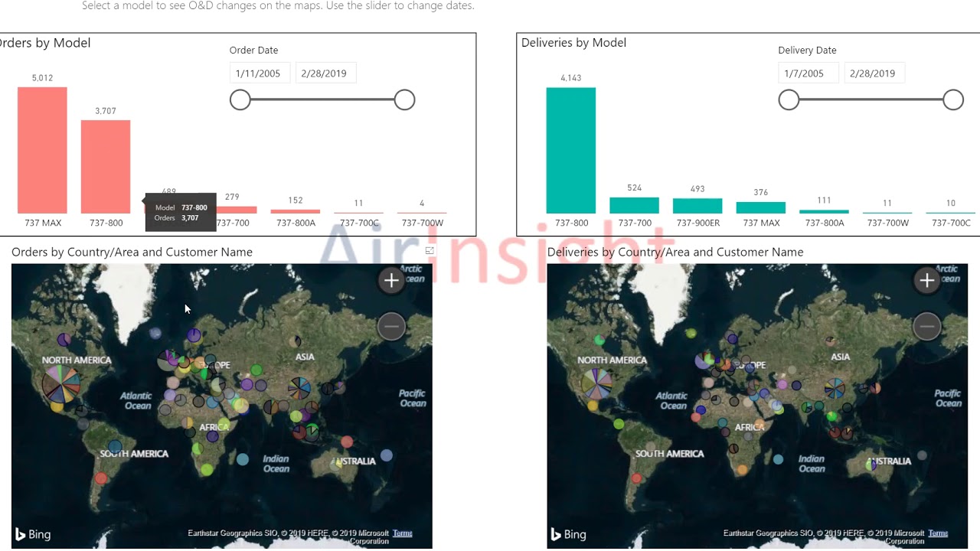Viewport: 980px width, 551px height.
Task: Click Deliveries by Country/Area and Customer Name title
Action: click(675, 252)
